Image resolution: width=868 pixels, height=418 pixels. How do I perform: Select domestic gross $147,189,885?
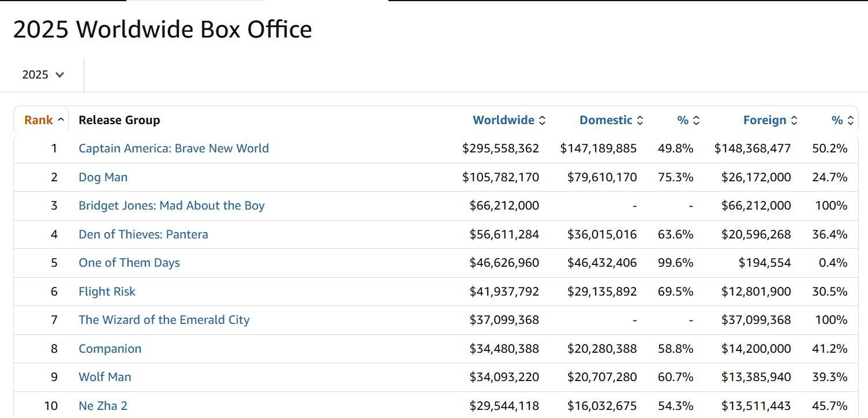(598, 148)
